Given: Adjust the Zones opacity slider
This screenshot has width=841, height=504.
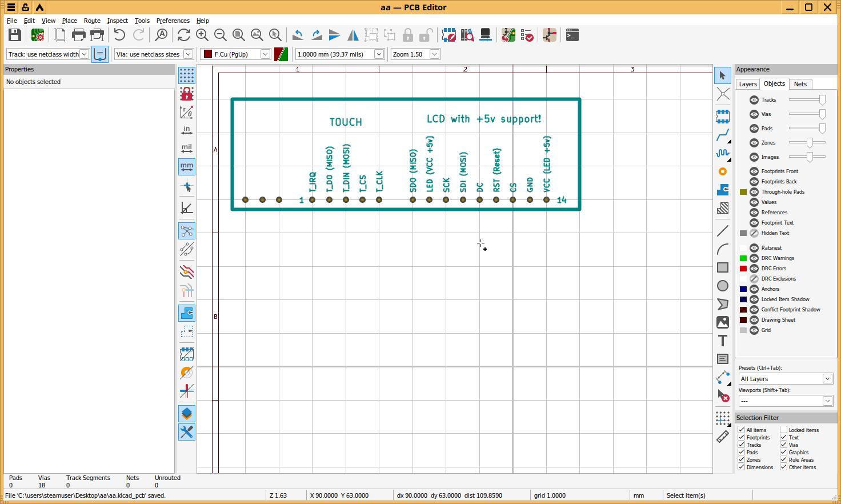Looking at the screenshot, I should (x=809, y=143).
